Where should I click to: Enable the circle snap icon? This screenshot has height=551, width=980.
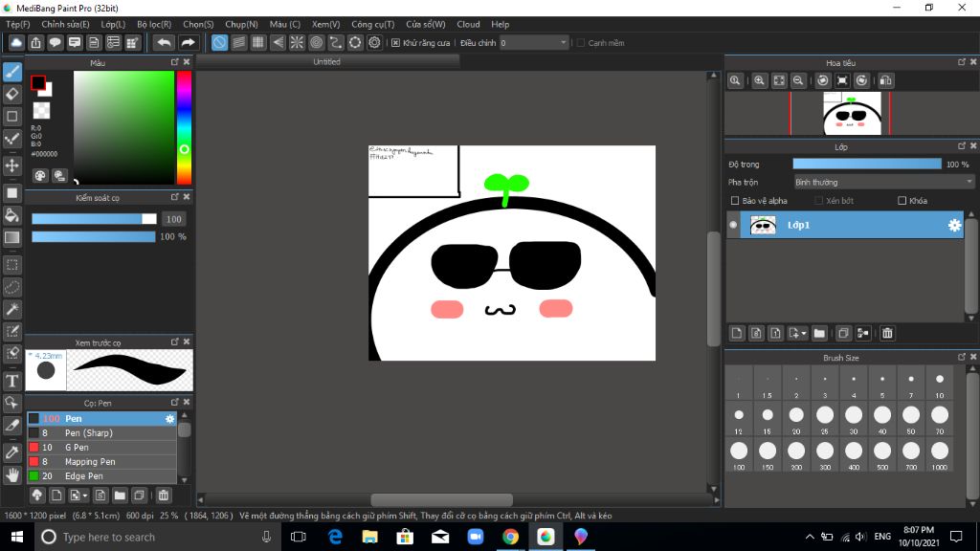(x=316, y=42)
